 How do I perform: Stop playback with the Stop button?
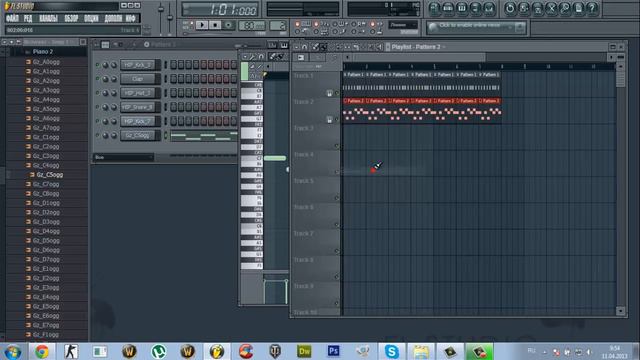215,25
